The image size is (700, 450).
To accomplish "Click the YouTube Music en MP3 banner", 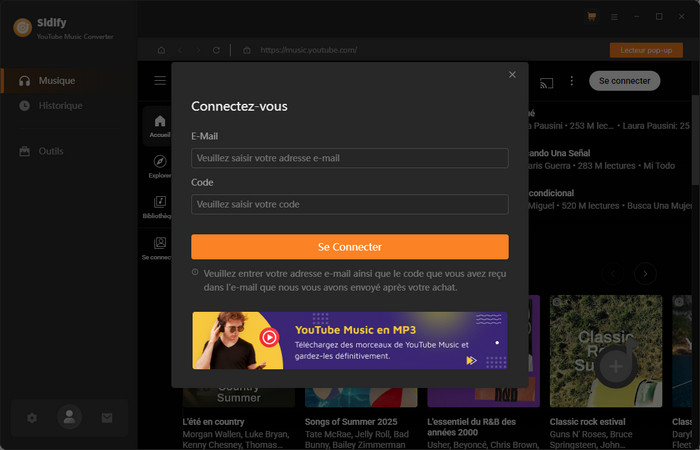I will (x=349, y=340).
